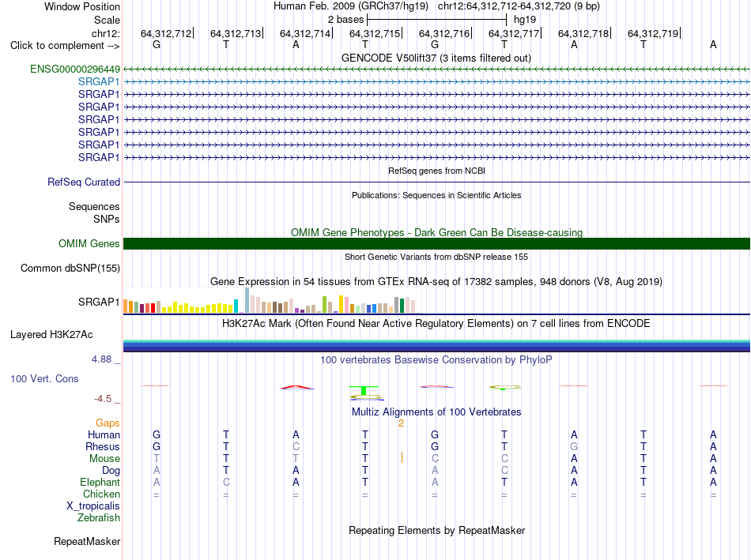This screenshot has height=560, width=751.
Task: Click the dark green OMIM Genes bar
Action: pos(436,243)
